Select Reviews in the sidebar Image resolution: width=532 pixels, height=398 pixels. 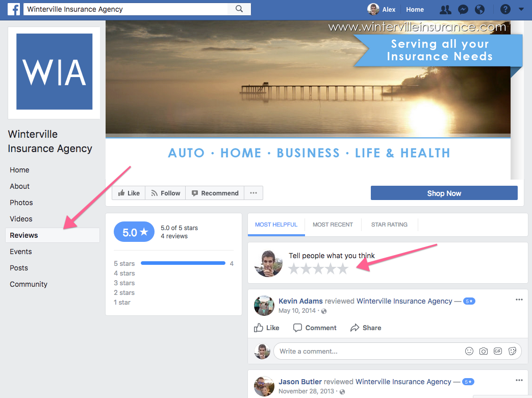coord(53,235)
